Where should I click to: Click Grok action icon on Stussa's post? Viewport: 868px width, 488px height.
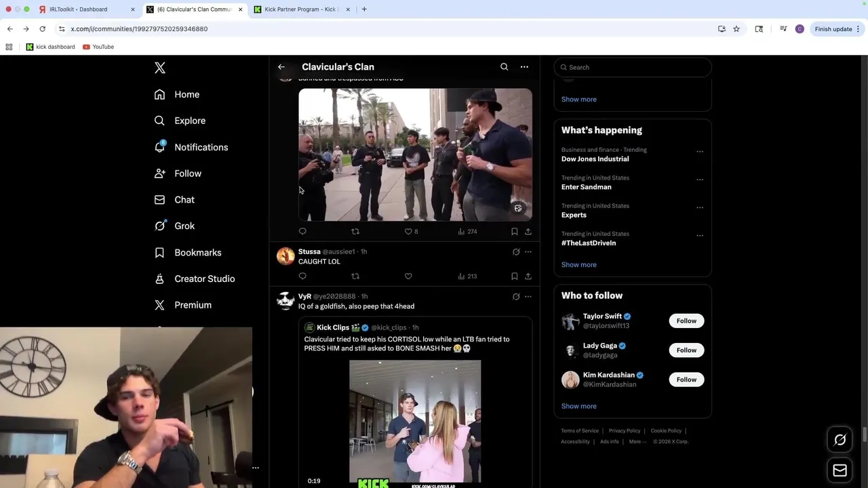click(x=516, y=252)
